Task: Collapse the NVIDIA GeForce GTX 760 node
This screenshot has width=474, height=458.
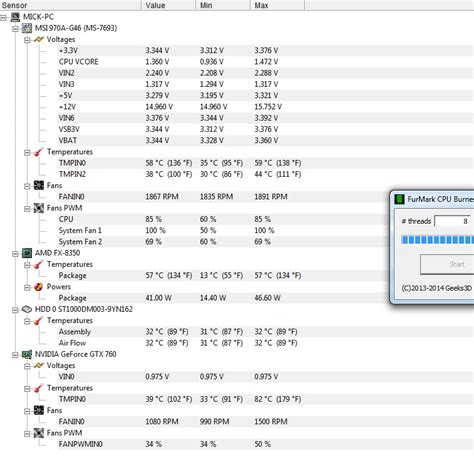Action: click(15, 355)
